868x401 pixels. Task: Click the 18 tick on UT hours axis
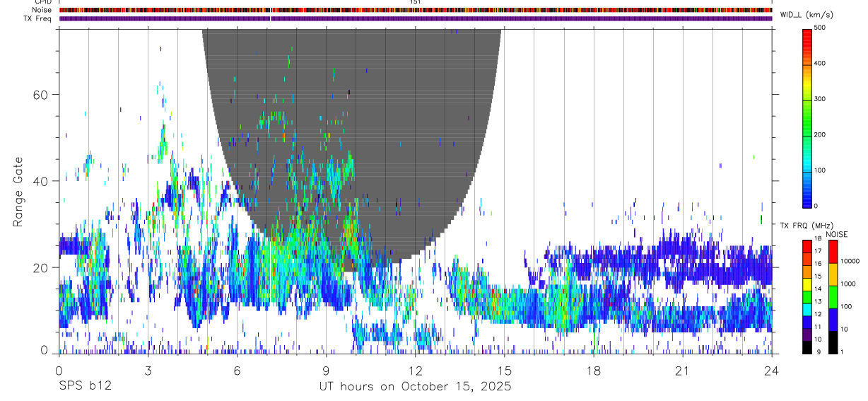[594, 371]
